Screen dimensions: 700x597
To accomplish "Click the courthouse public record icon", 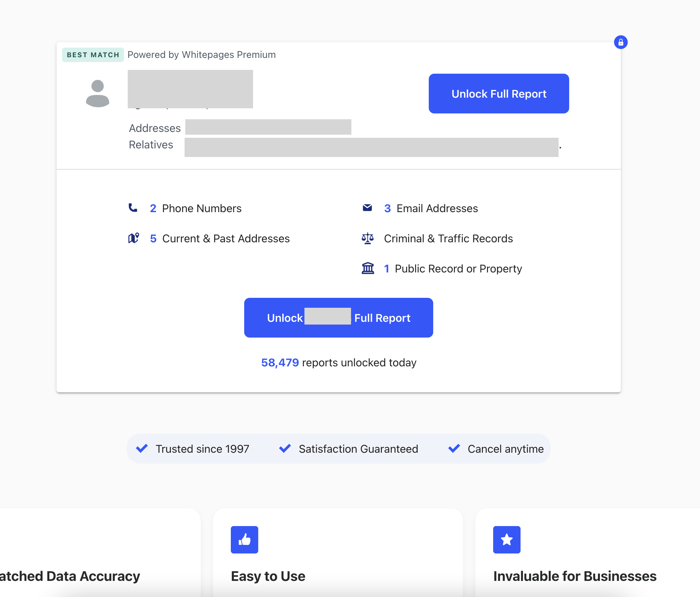I will coord(368,268).
